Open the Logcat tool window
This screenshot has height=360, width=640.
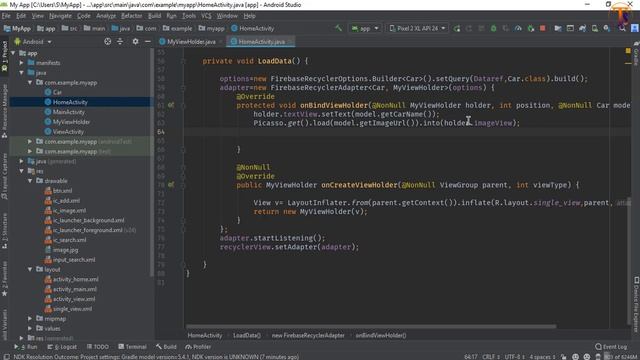(x=62, y=347)
